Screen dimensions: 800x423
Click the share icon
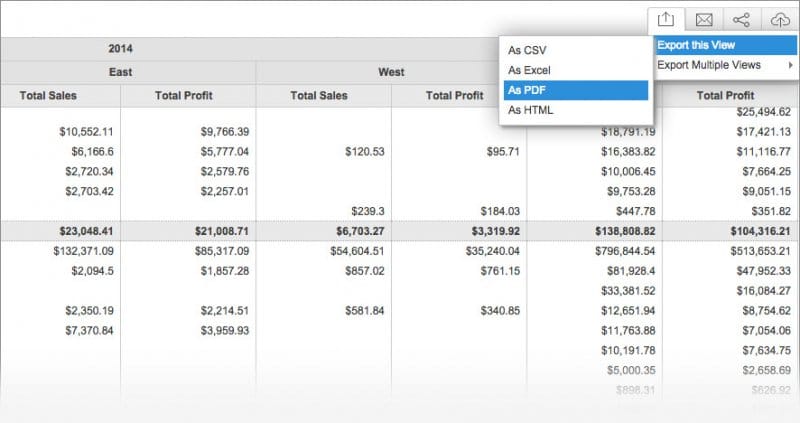(x=741, y=19)
